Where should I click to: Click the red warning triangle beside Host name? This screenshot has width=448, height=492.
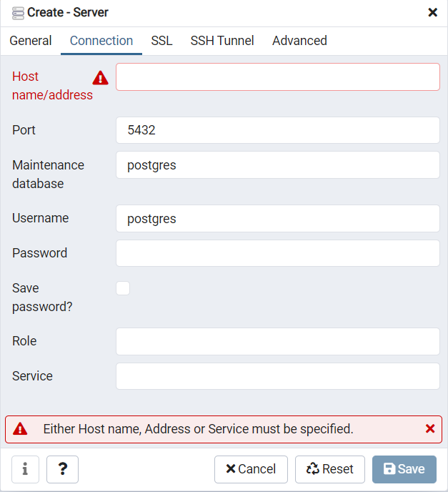click(100, 78)
